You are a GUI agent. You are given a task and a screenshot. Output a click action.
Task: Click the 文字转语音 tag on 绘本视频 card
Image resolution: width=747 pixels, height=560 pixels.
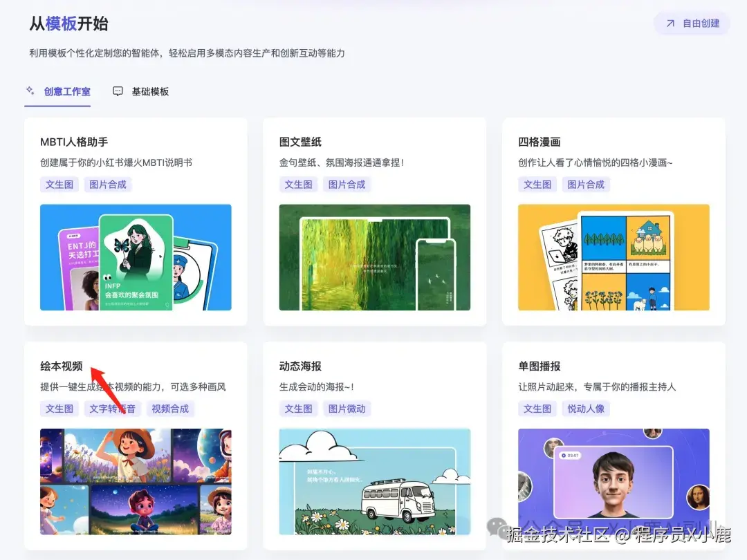(112, 408)
